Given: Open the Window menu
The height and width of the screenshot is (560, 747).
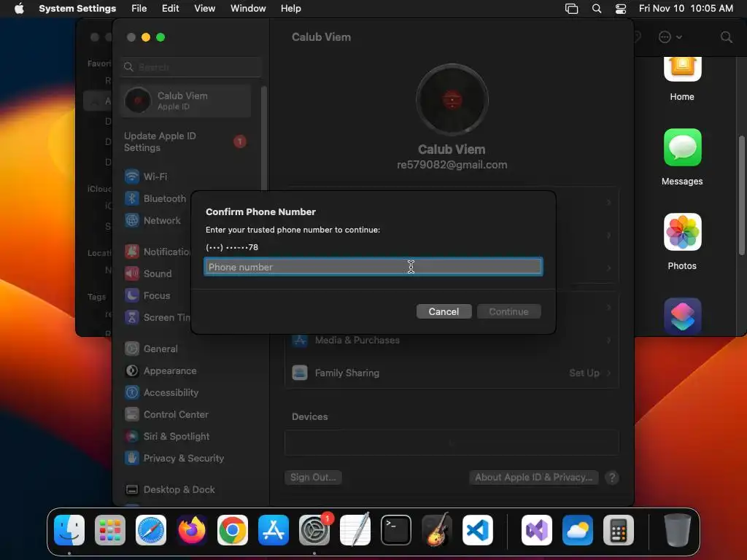Looking at the screenshot, I should (248, 9).
